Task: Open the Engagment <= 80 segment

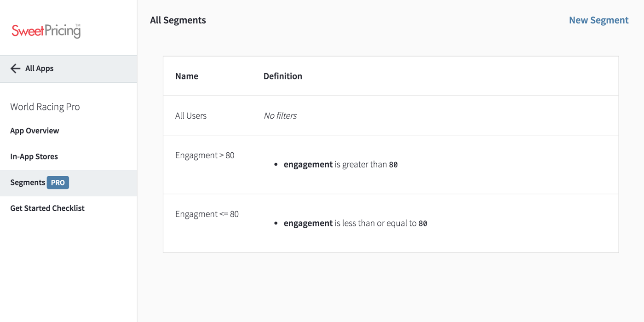Action: pos(391,224)
